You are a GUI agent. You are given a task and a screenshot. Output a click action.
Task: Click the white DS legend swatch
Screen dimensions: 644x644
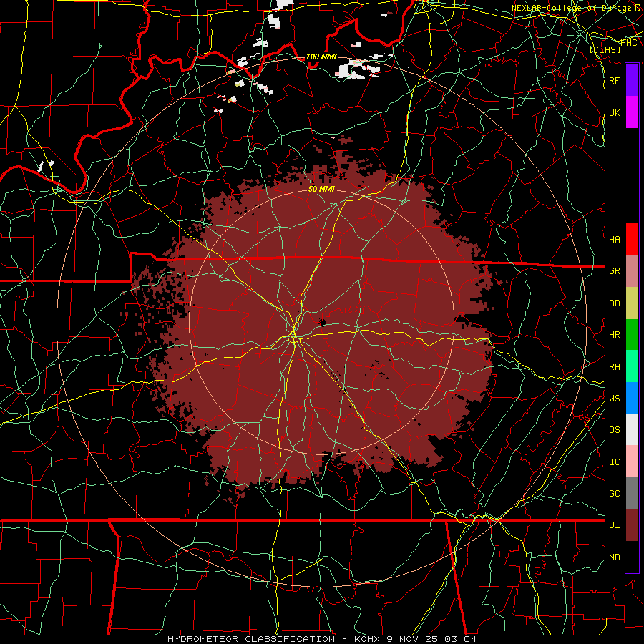click(x=632, y=429)
